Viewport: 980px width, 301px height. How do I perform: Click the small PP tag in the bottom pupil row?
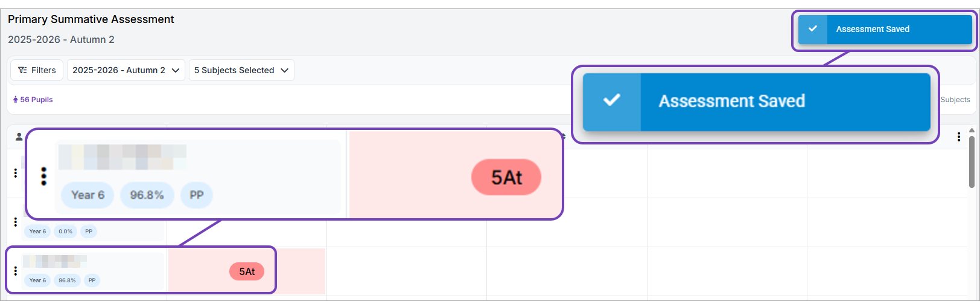[x=92, y=280]
